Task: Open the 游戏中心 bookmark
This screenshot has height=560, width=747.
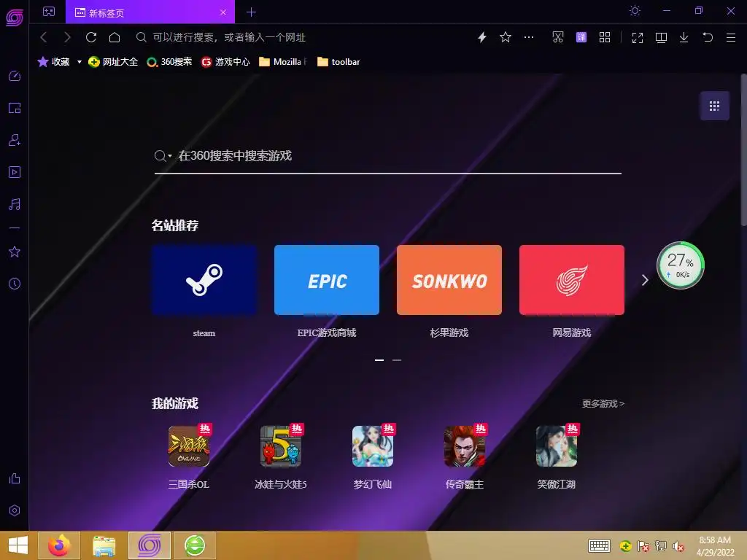Action: [225, 62]
